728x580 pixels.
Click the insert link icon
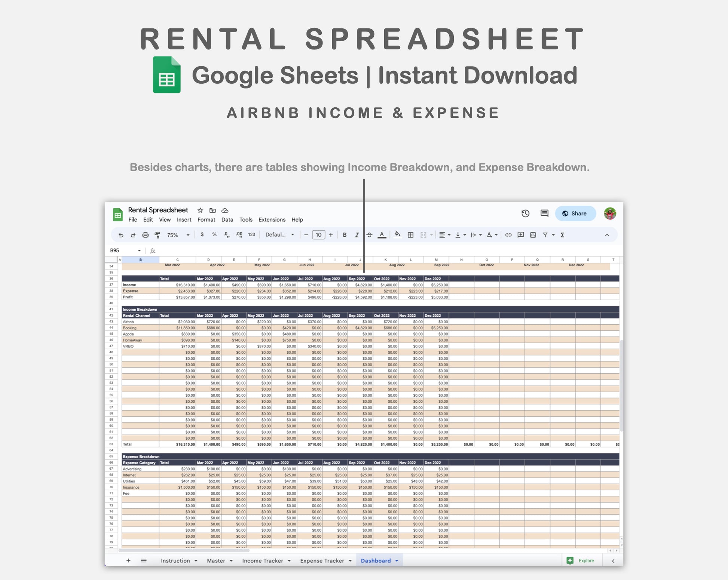(x=508, y=235)
